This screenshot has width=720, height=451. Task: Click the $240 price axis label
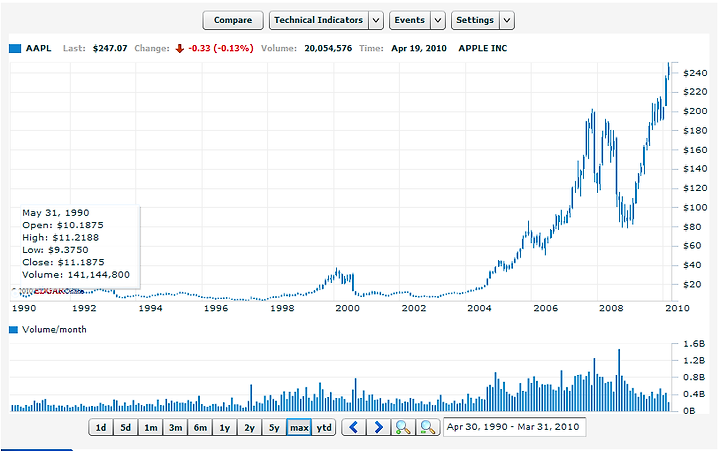[695, 73]
